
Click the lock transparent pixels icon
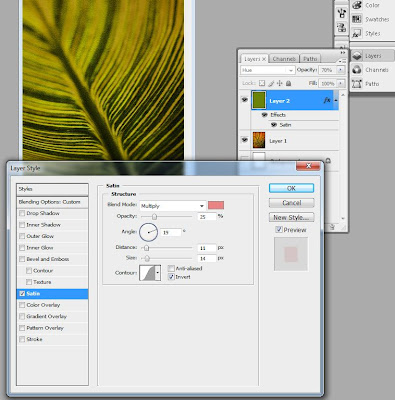[262, 83]
